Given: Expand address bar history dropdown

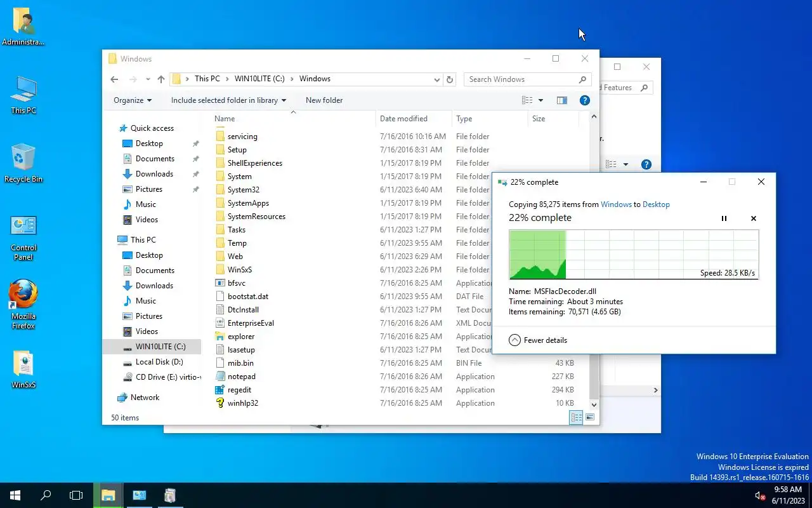Looking at the screenshot, I should point(436,79).
